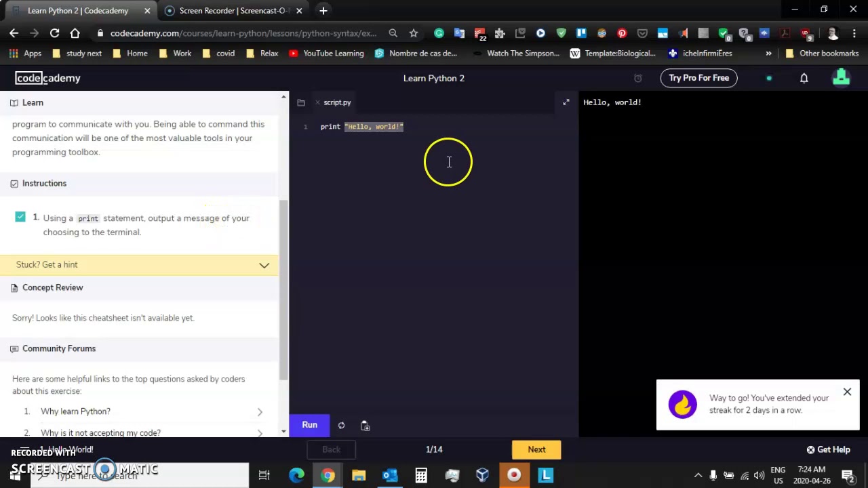868x488 pixels.
Task: Expand the code editor to fullscreen
Action: coord(566,102)
